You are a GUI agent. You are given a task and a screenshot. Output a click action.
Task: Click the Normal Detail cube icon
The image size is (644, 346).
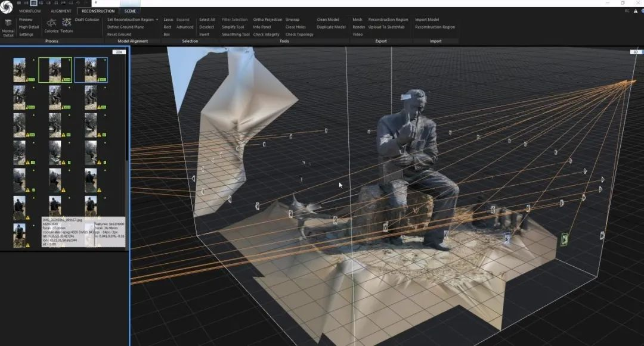click(8, 23)
